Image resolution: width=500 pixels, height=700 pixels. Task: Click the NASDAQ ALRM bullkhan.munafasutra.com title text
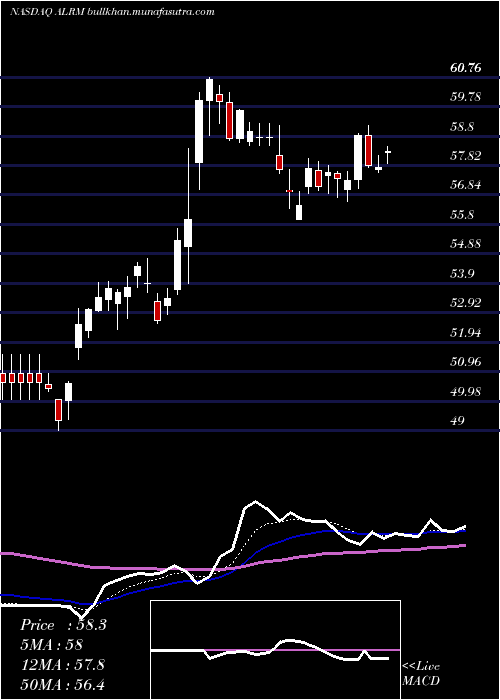click(112, 12)
